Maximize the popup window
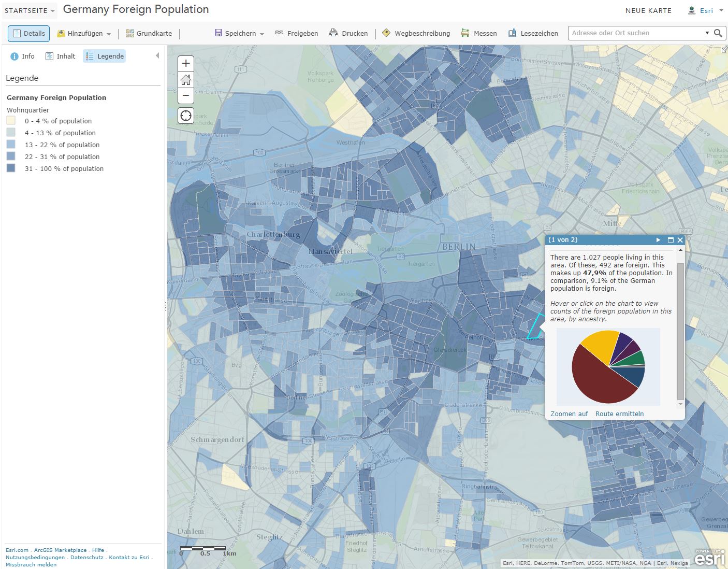Viewport: 728px width, 569px height. 671,240
